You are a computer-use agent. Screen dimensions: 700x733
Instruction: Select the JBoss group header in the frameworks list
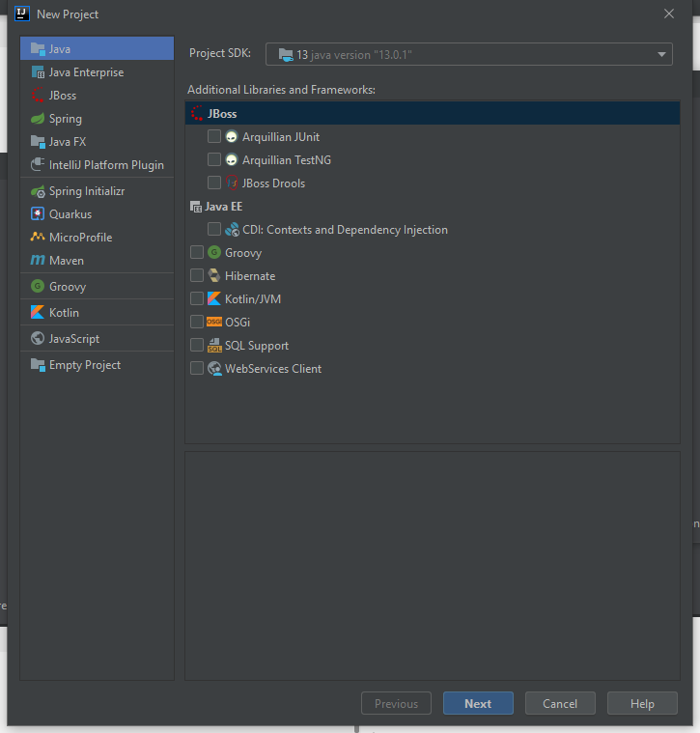pos(222,114)
